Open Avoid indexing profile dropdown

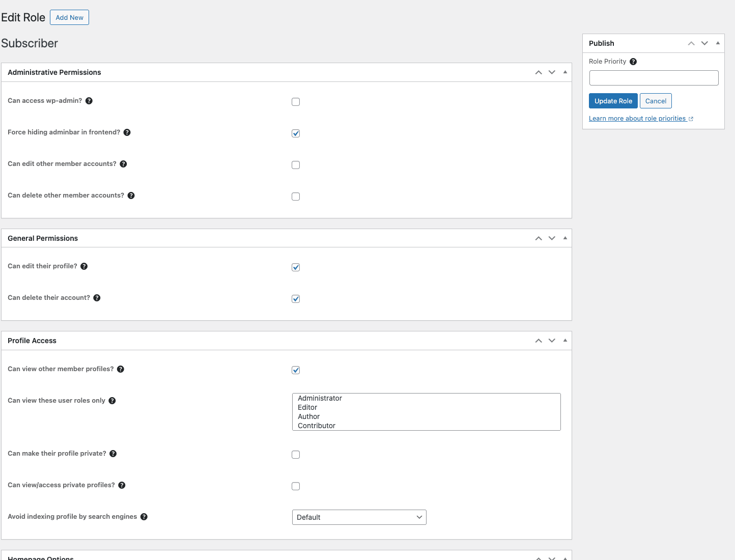pyautogui.click(x=359, y=517)
